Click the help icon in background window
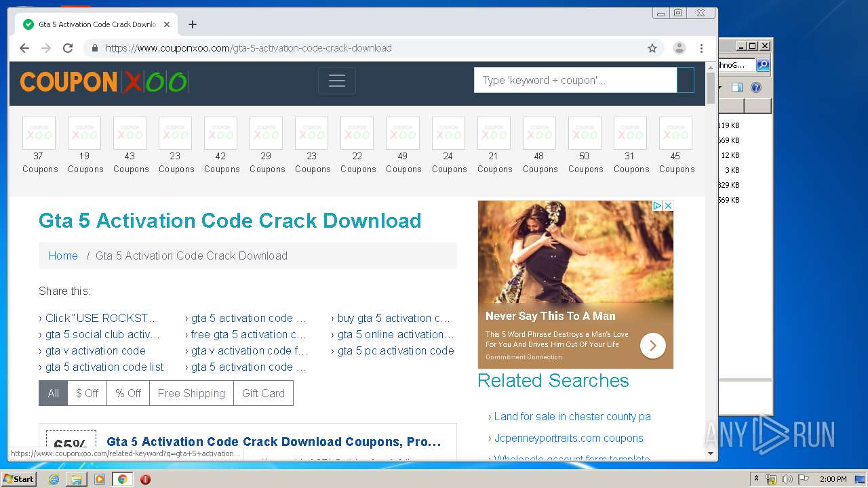 [756, 87]
